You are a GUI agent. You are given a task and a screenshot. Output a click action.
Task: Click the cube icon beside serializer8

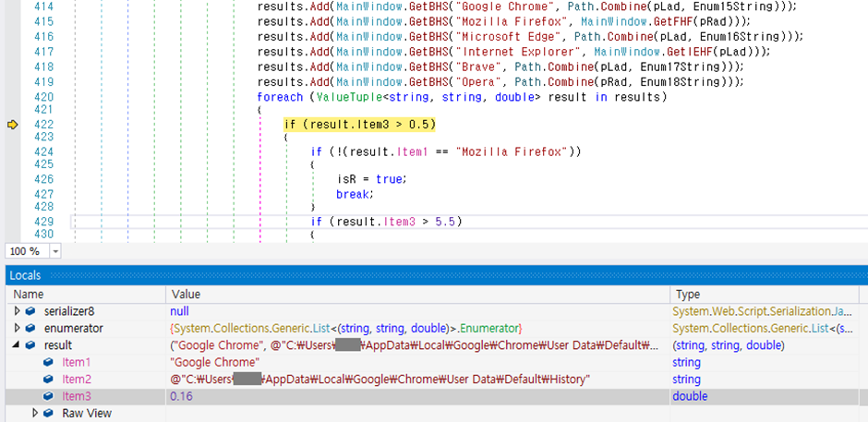point(30,312)
